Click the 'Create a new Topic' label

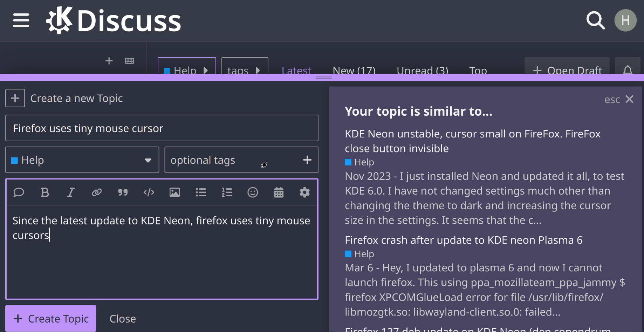coord(76,99)
